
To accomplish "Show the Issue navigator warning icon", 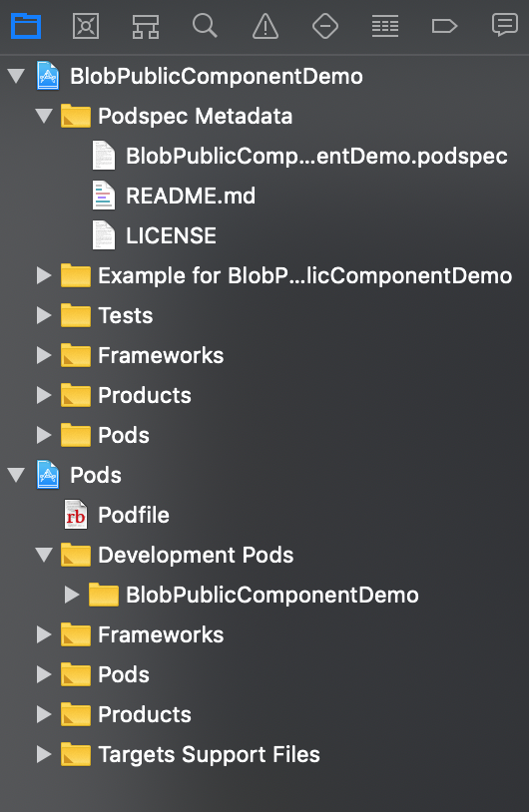I will click(265, 26).
